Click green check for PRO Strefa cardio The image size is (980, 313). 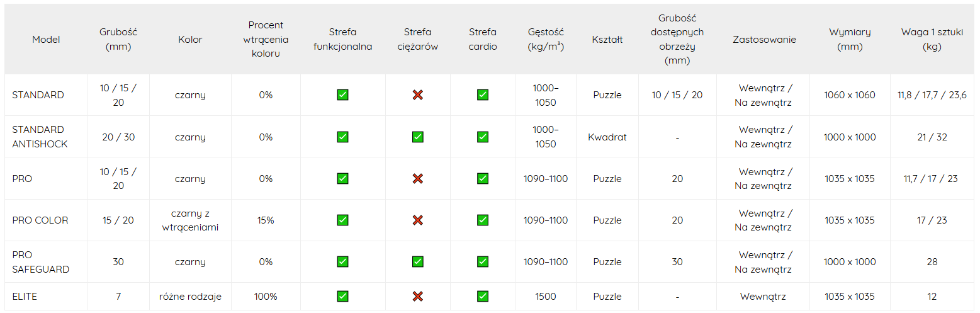tap(483, 179)
